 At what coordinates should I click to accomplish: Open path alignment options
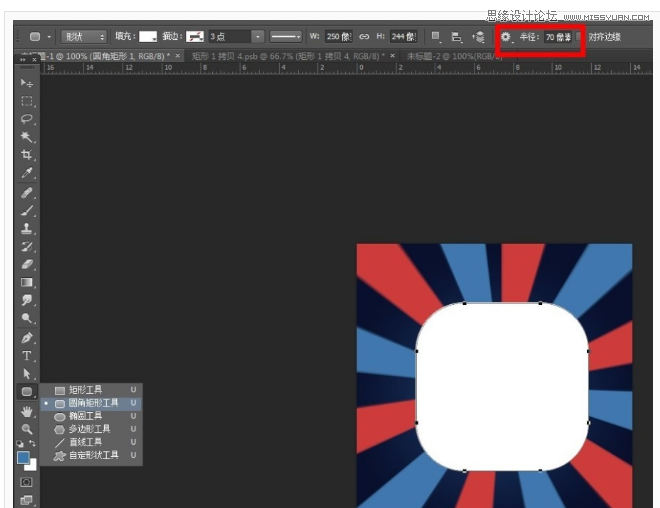point(456,37)
